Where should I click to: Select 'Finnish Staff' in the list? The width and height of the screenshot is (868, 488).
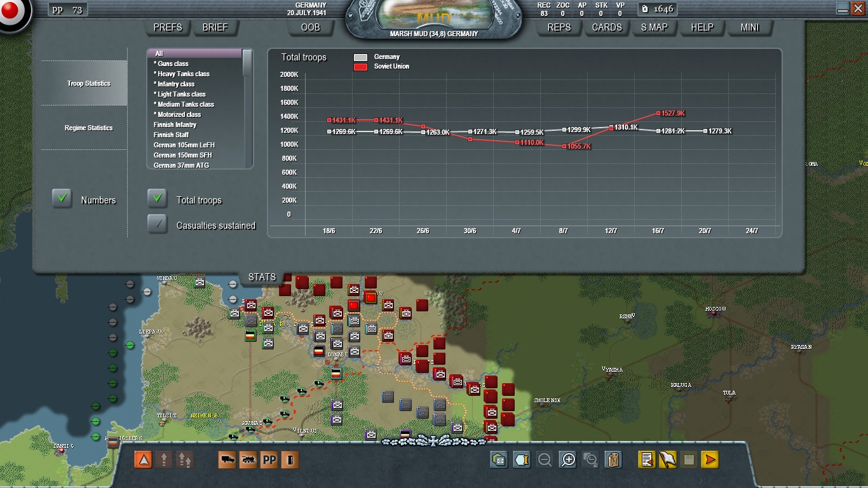click(194, 135)
